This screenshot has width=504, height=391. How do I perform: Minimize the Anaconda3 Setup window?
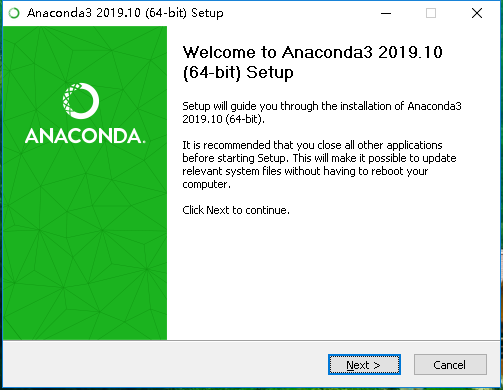[x=386, y=13]
